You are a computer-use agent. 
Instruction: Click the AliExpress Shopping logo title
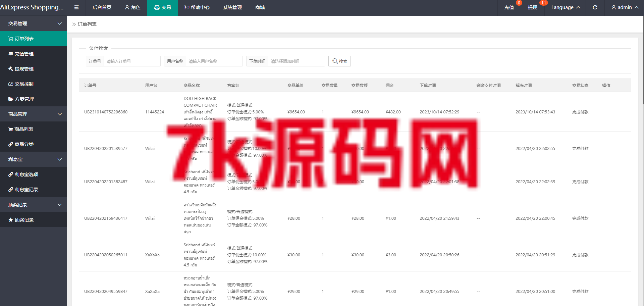(x=32, y=7)
